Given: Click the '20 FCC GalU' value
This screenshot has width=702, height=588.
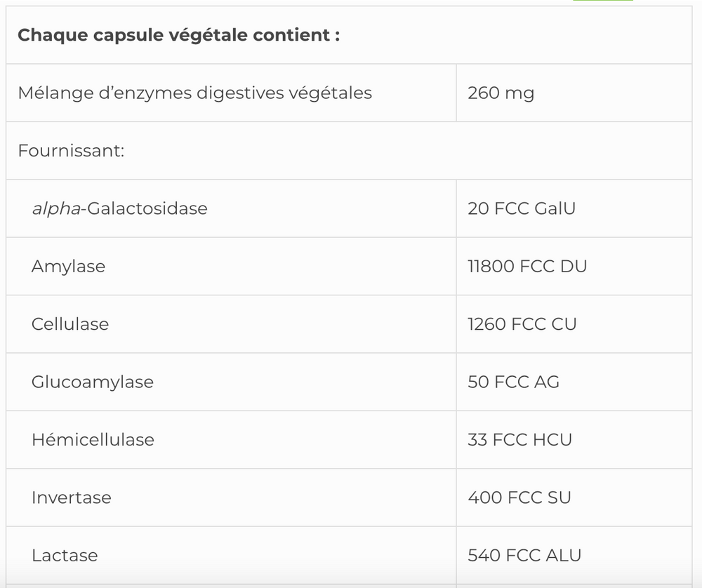Looking at the screenshot, I should [521, 208].
